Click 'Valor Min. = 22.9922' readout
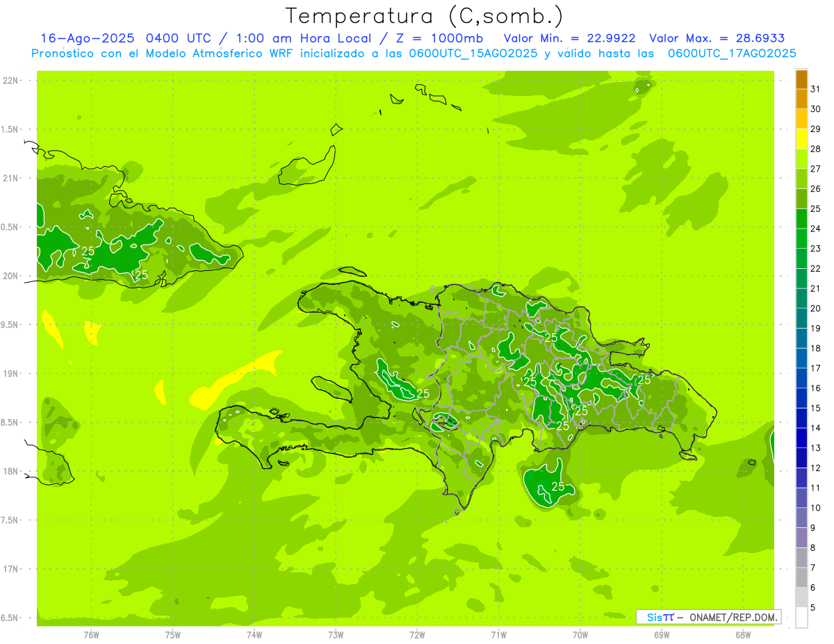 (569, 38)
